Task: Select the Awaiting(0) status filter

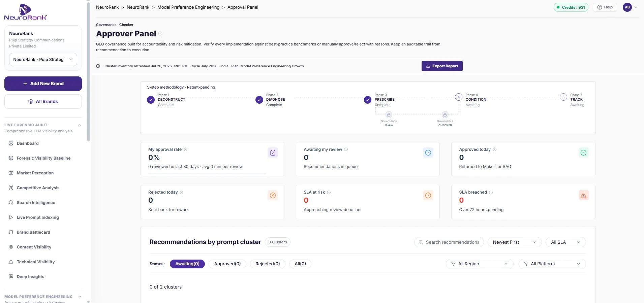Action: (187, 264)
